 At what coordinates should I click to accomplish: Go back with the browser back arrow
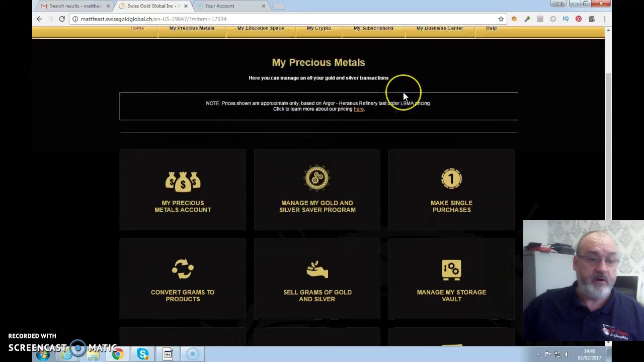39,19
